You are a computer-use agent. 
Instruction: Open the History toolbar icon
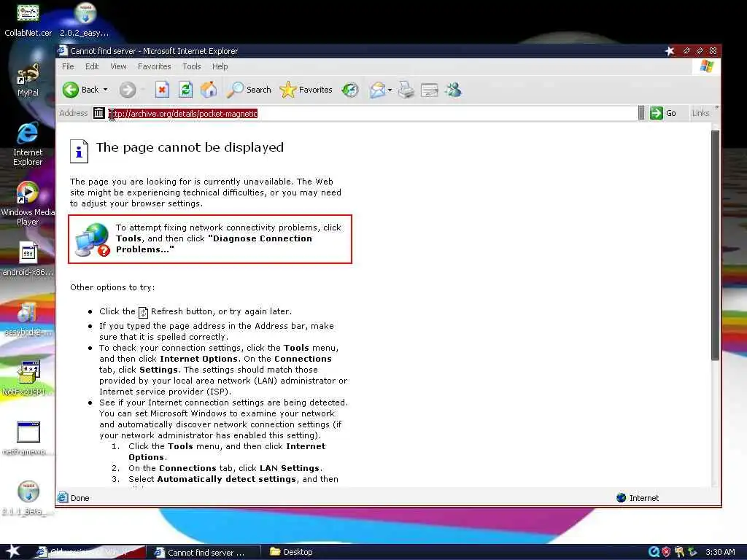[350, 90]
